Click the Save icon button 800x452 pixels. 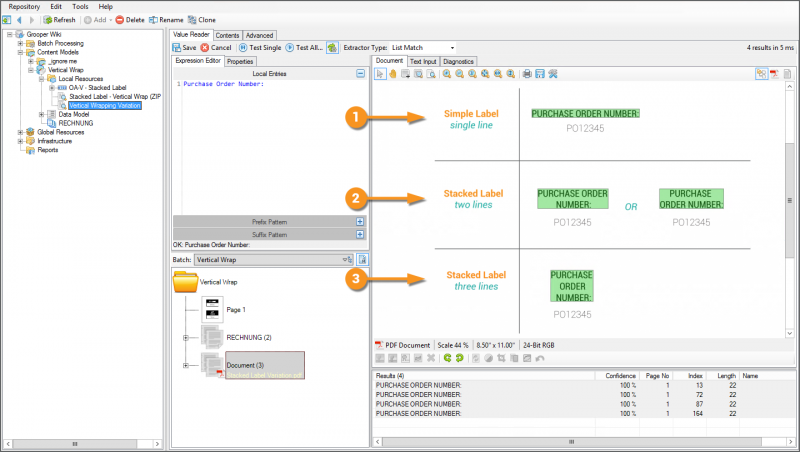tap(177, 47)
